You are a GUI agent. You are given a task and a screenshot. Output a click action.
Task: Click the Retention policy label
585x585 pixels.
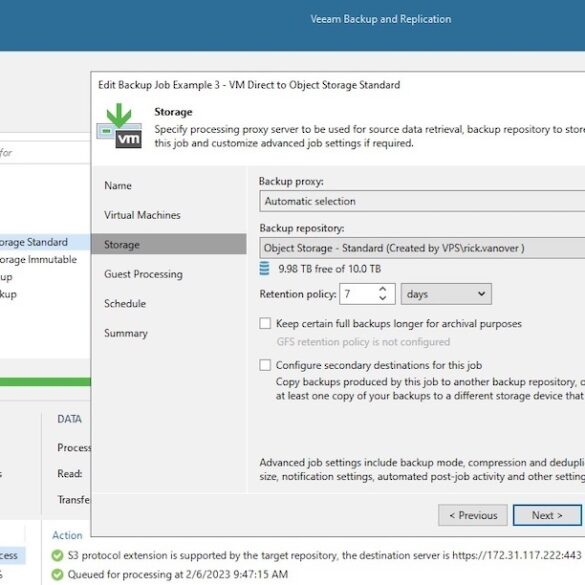point(297,294)
